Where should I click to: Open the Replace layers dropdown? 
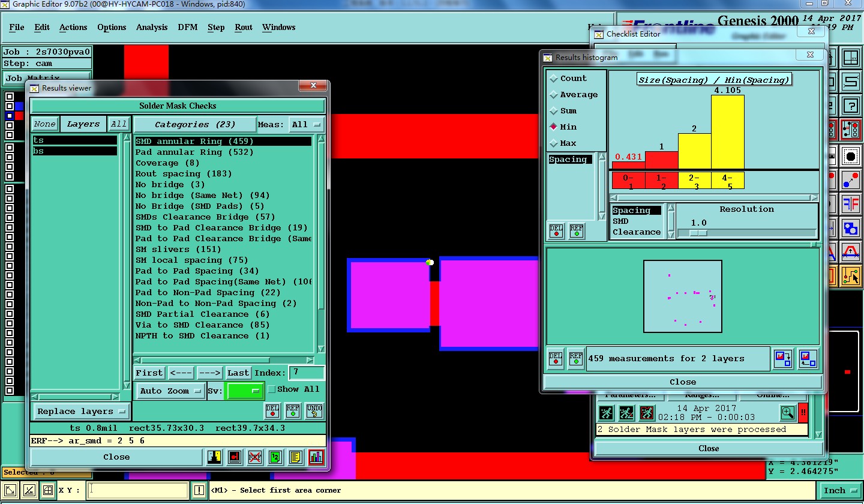(81, 412)
